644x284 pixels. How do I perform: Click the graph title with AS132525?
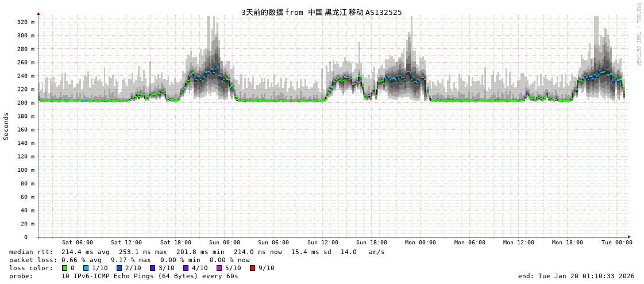point(321,12)
